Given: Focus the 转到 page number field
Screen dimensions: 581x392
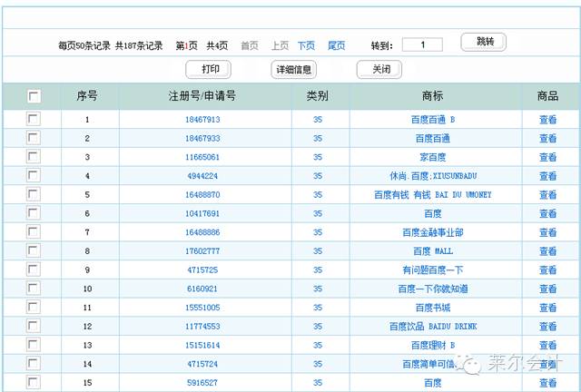Looking at the screenshot, I should point(422,44).
